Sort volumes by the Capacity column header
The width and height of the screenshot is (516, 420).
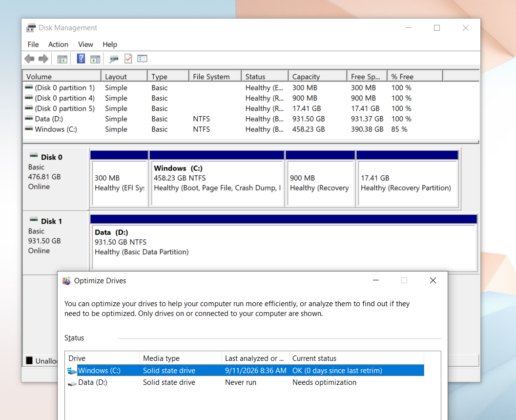(318, 77)
